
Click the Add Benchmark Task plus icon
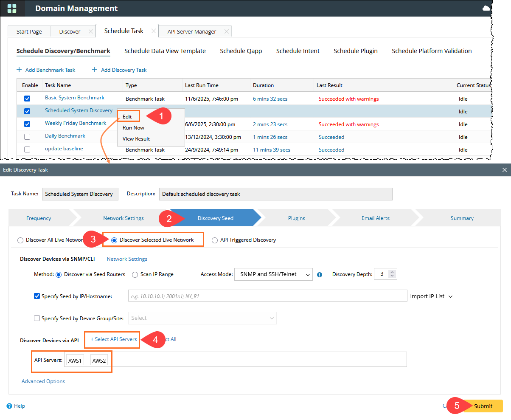point(19,70)
